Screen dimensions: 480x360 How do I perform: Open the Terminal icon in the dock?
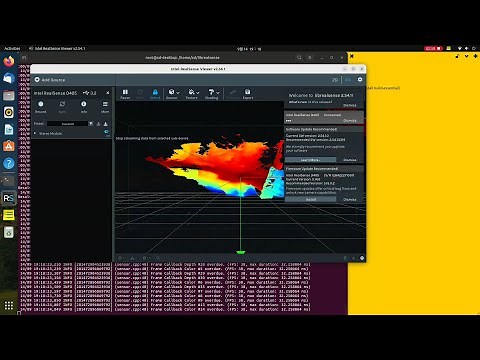click(9, 180)
